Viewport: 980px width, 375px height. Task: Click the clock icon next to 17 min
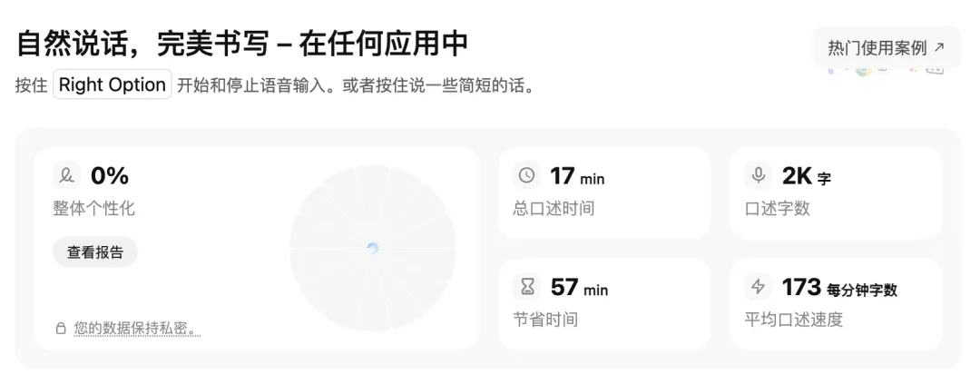coord(526,175)
